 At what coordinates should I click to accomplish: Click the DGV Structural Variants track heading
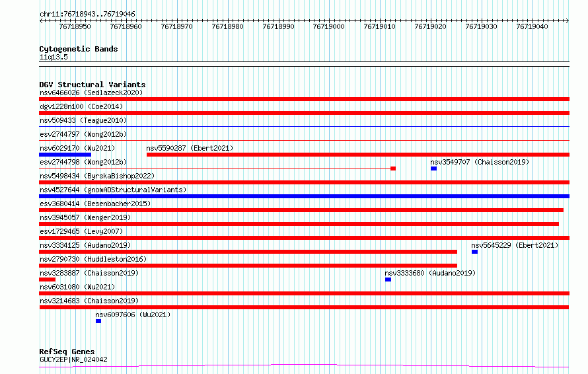coord(92,85)
